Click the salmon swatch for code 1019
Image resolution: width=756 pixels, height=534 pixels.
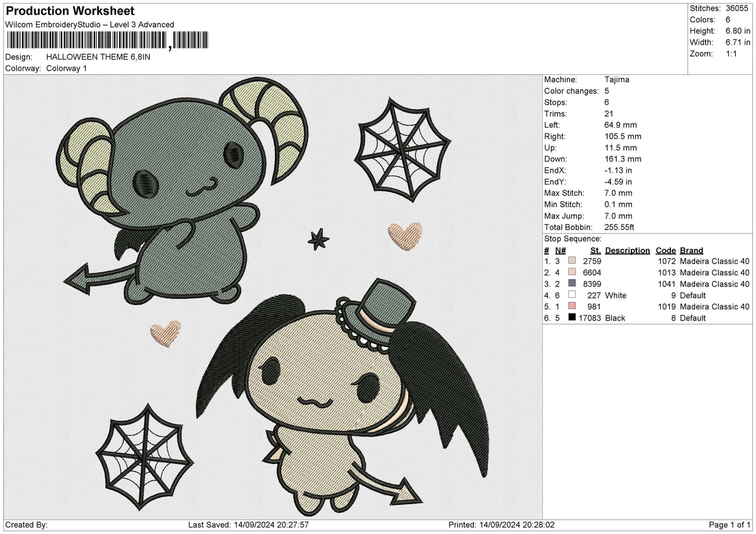click(x=571, y=307)
